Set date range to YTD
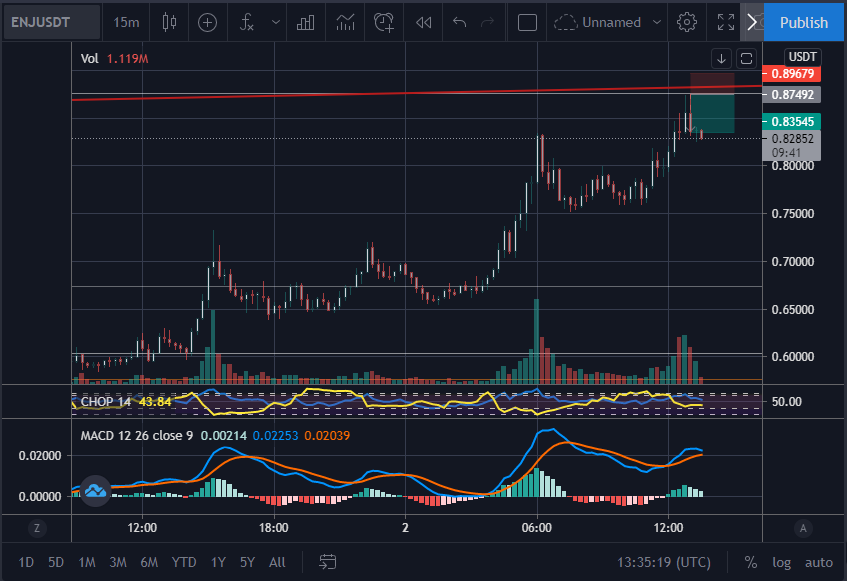847x581 pixels. pyautogui.click(x=184, y=562)
